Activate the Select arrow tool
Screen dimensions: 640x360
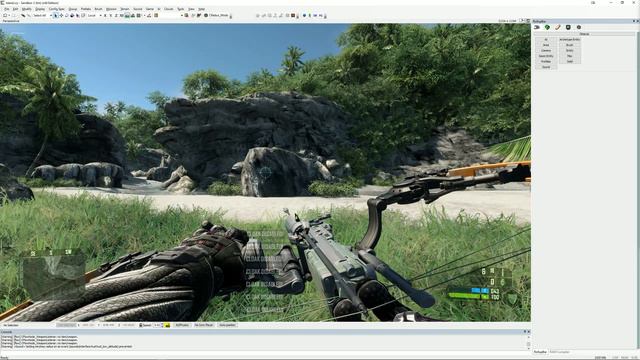tap(56, 16)
